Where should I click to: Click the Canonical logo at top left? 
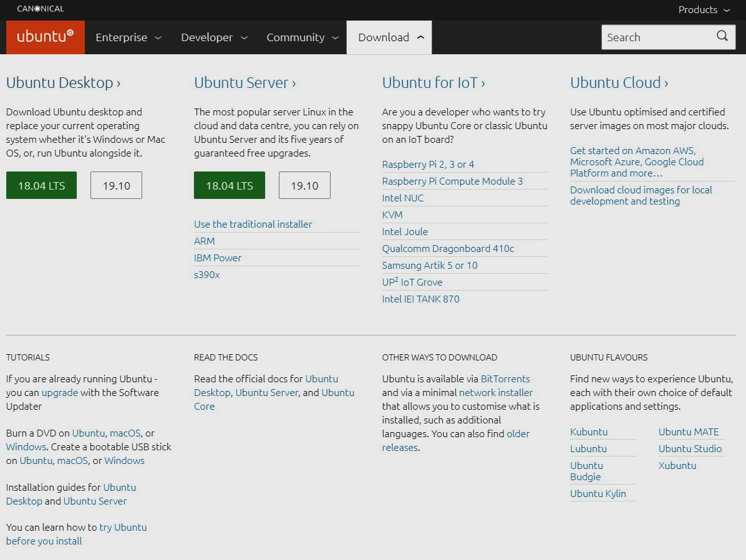pyautogui.click(x=41, y=9)
